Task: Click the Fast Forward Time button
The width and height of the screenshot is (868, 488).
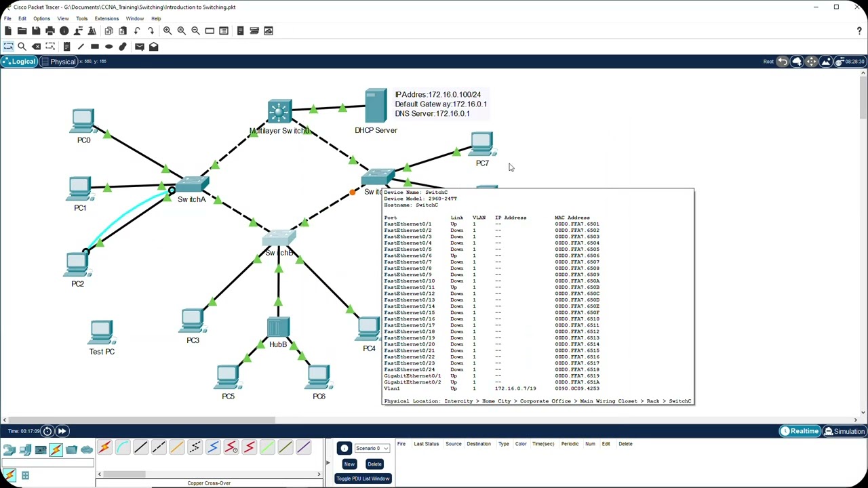Action: 62,431
